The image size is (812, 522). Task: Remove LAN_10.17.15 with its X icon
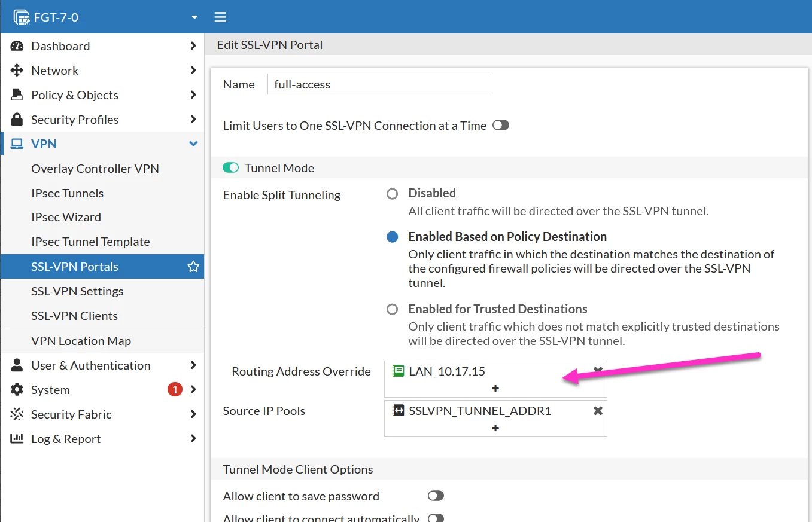597,371
